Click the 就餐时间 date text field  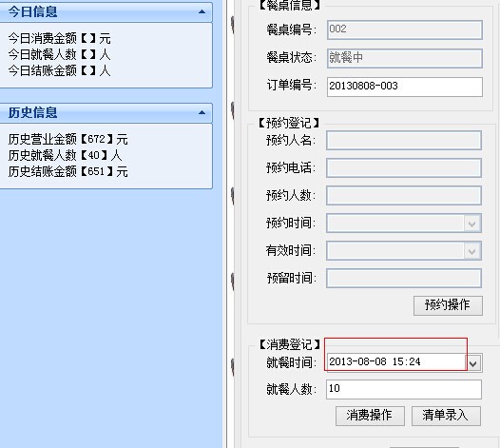396,362
